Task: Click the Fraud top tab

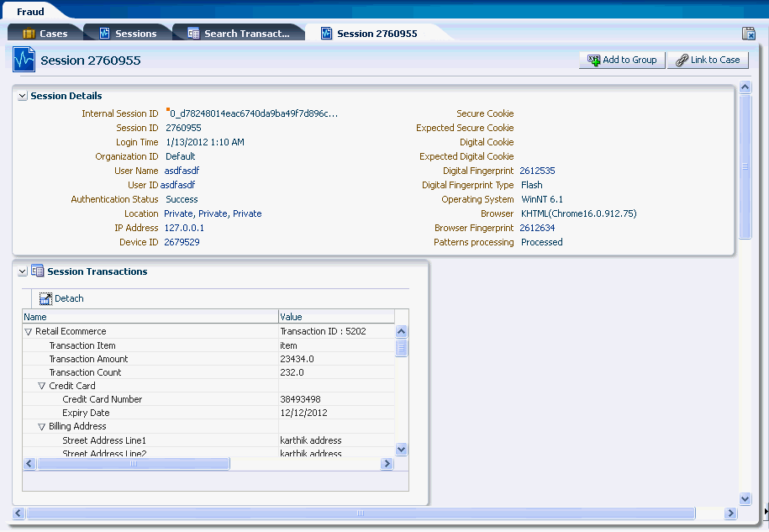Action: click(x=30, y=11)
